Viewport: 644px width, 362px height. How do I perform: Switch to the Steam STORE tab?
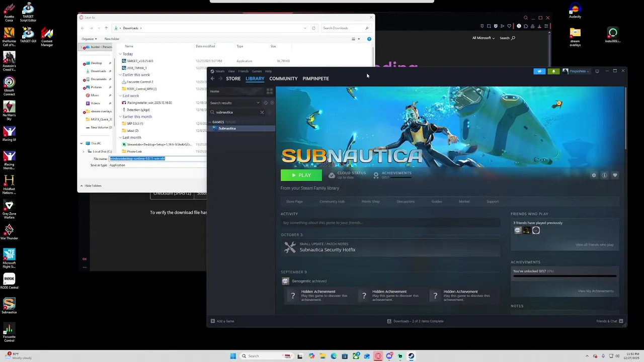coord(233,78)
